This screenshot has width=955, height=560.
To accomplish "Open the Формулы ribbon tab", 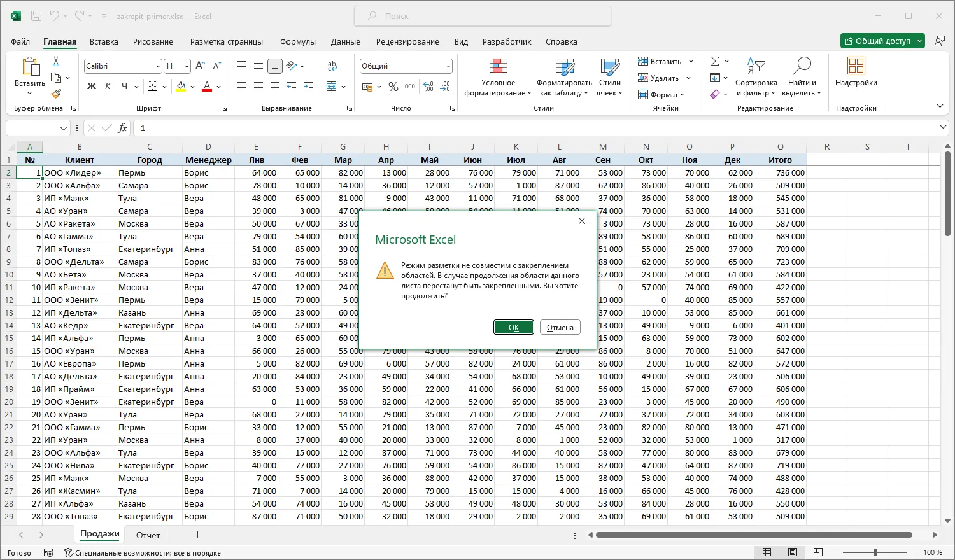I will [x=298, y=41].
